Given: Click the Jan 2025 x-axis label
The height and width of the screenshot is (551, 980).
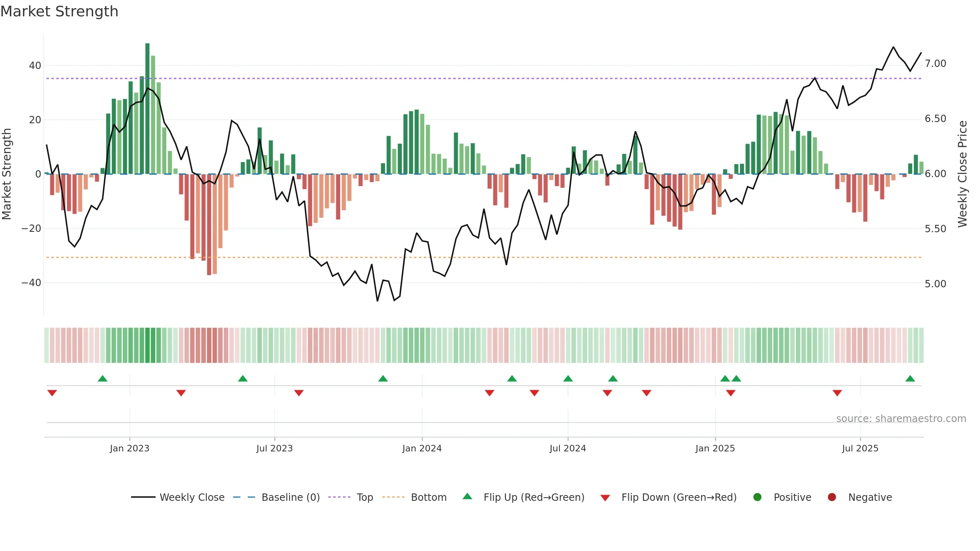Looking at the screenshot, I should (x=715, y=448).
